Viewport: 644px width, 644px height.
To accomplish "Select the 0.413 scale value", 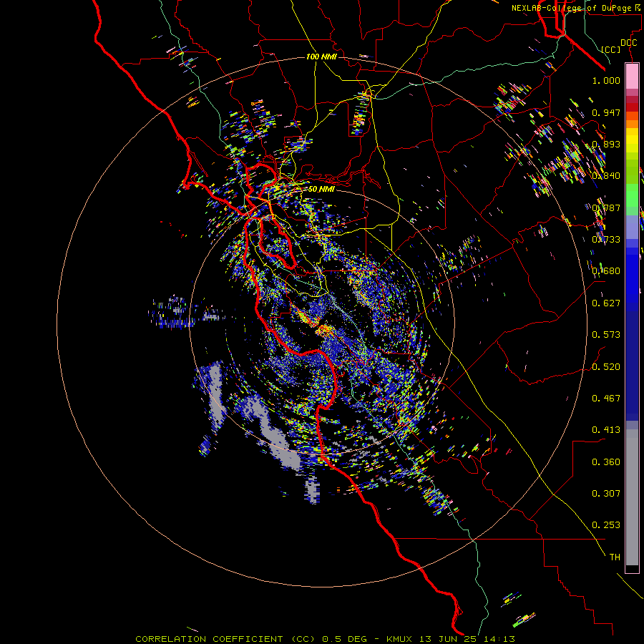I will pyautogui.click(x=606, y=430).
